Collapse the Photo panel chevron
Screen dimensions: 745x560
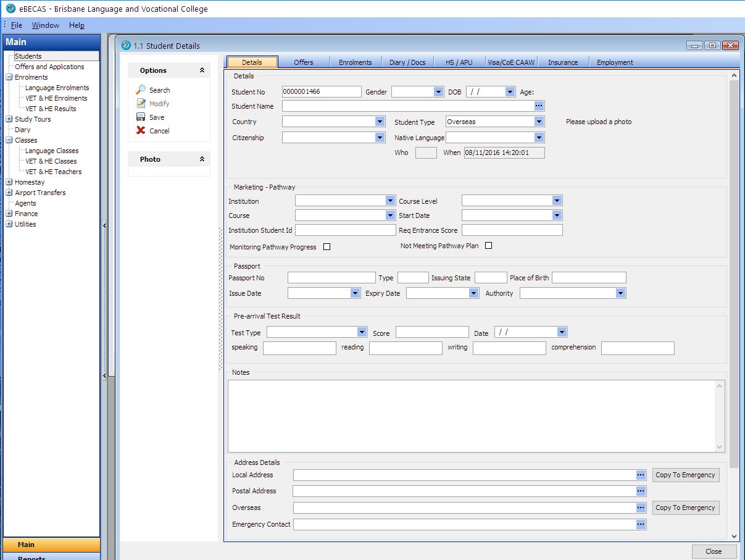[x=202, y=159]
